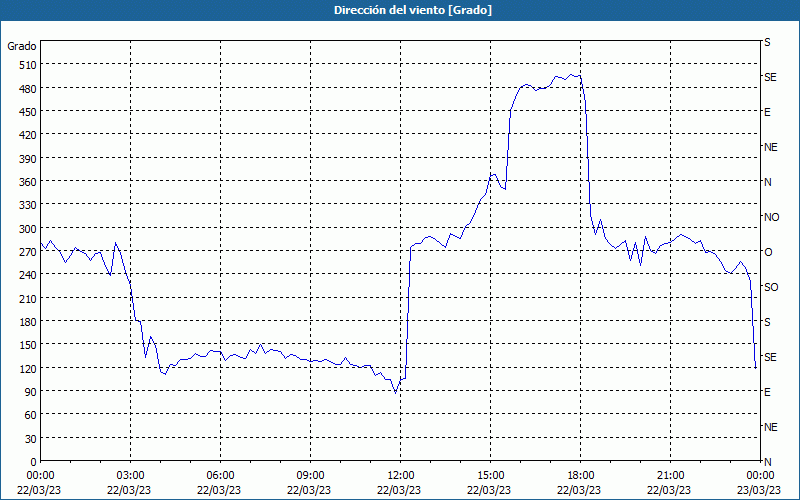Click the 510 value on the degree axis
Image resolution: width=800 pixels, height=500 pixels.
click(x=28, y=65)
